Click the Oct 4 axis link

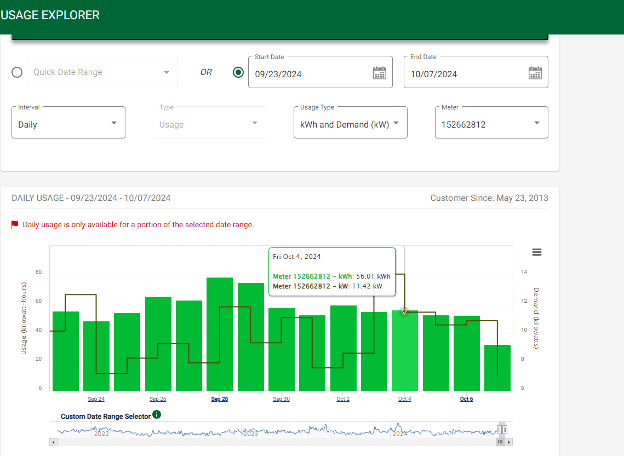(x=404, y=399)
